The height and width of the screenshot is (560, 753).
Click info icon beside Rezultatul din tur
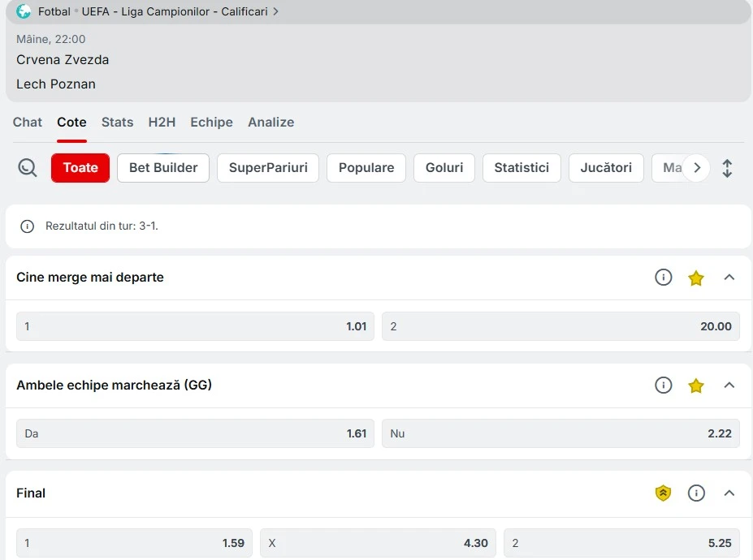point(28,226)
